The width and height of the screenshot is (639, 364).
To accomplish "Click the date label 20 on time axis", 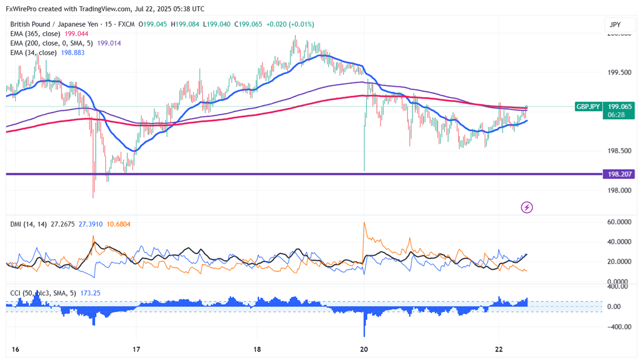I will (364, 349).
